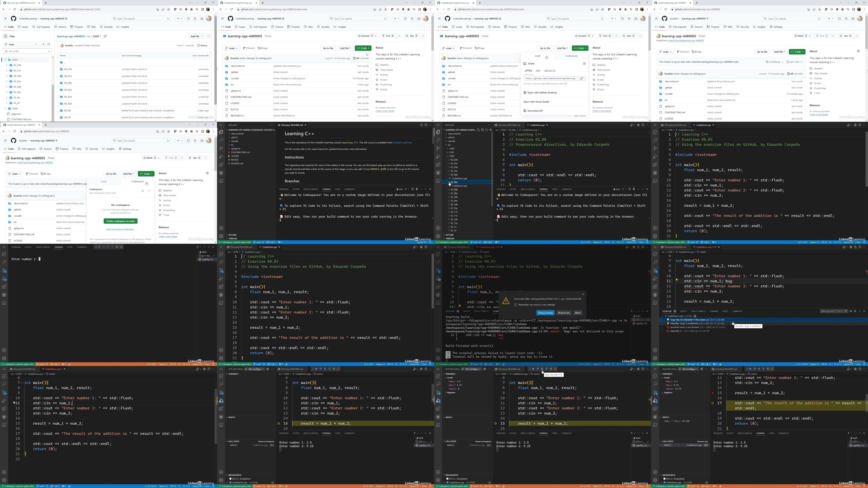Open the Sync fork dropdown

[x=794, y=62]
